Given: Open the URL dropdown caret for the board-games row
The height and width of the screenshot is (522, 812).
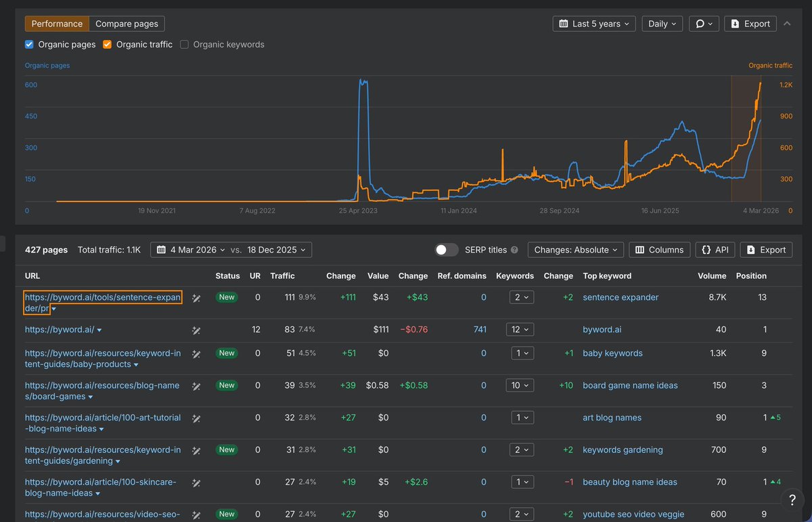Looking at the screenshot, I should tap(90, 397).
